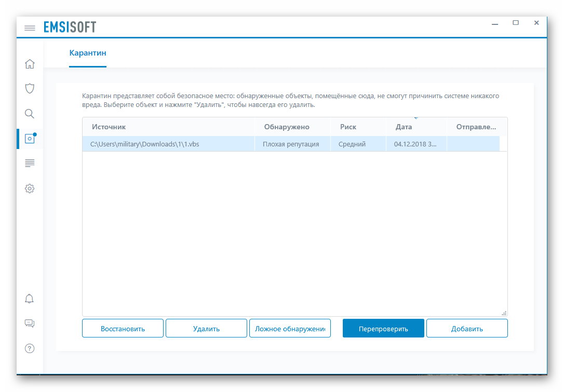Image resolution: width=564 pixels, height=392 pixels.
Task: Report via the Ложное обнаружение button
Action: click(290, 328)
